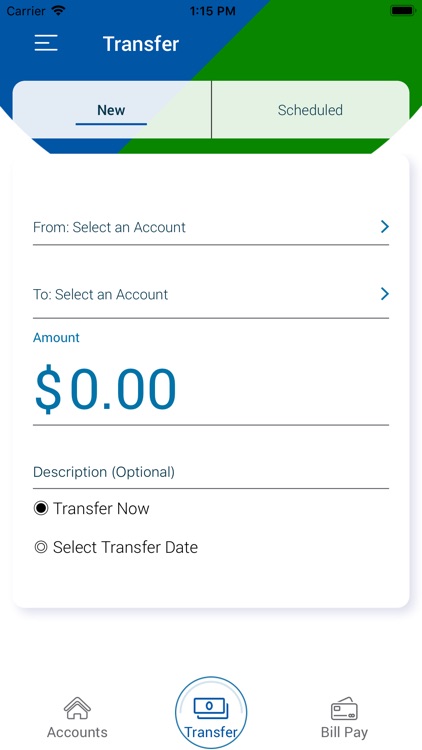Tap the $0.00 amount field

(x=211, y=389)
